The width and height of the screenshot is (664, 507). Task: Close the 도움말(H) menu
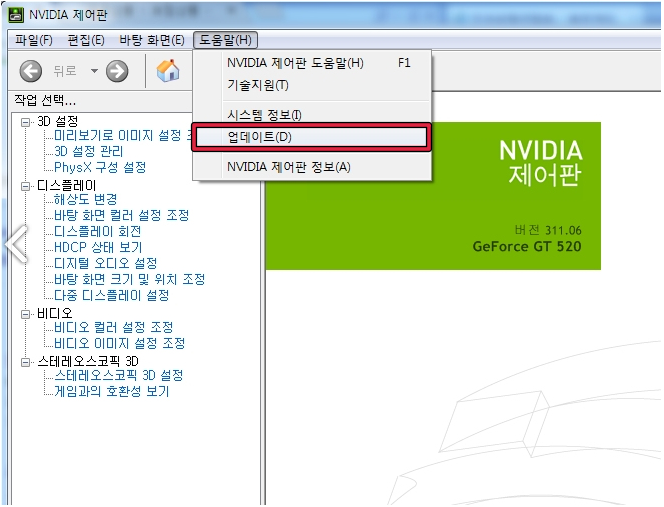pos(225,40)
